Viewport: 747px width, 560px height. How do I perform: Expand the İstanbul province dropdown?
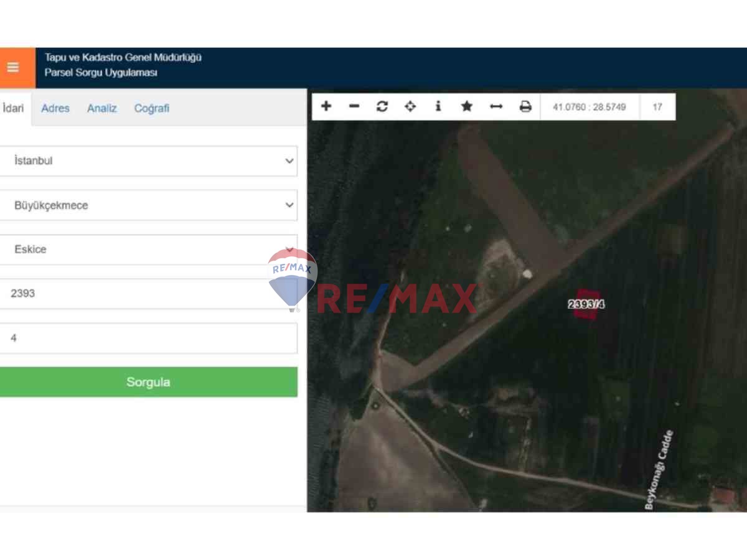tap(148, 161)
